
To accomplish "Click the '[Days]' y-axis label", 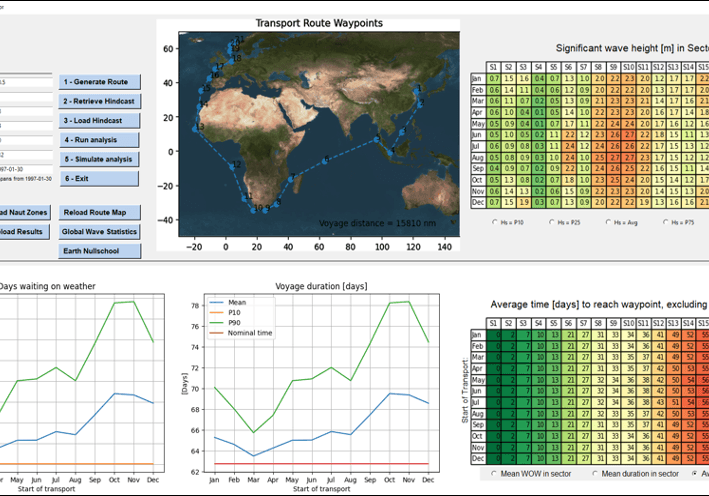I will pyautogui.click(x=184, y=384).
